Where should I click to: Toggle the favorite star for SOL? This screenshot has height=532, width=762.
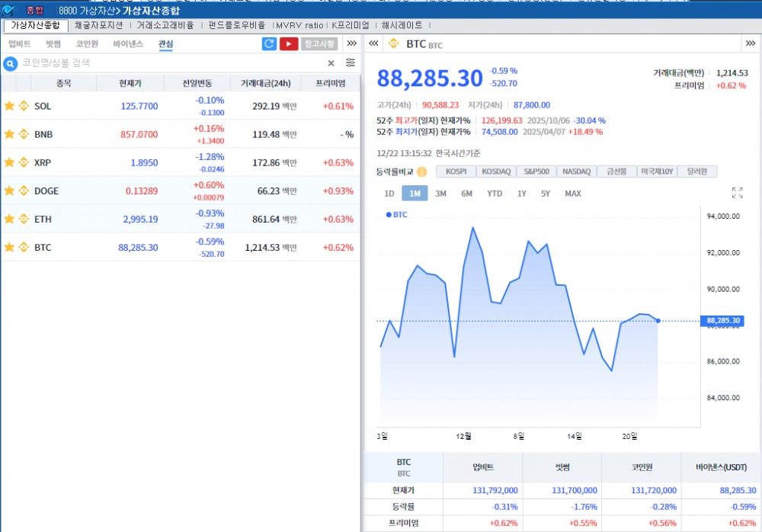9,106
